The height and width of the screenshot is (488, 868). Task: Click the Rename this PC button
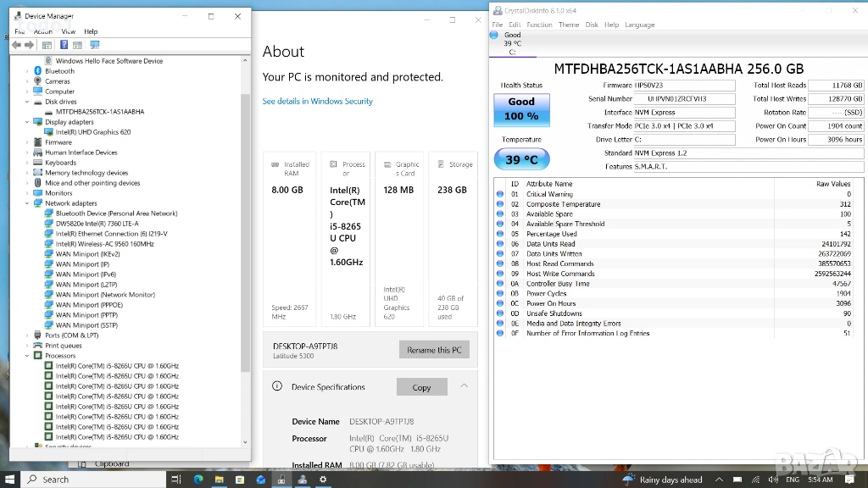[433, 350]
